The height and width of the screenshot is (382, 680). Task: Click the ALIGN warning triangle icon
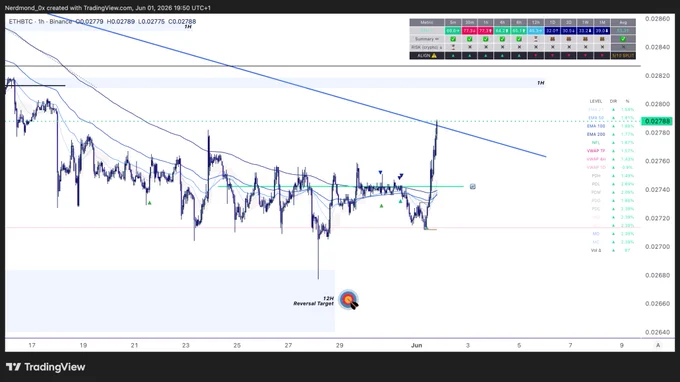point(434,56)
